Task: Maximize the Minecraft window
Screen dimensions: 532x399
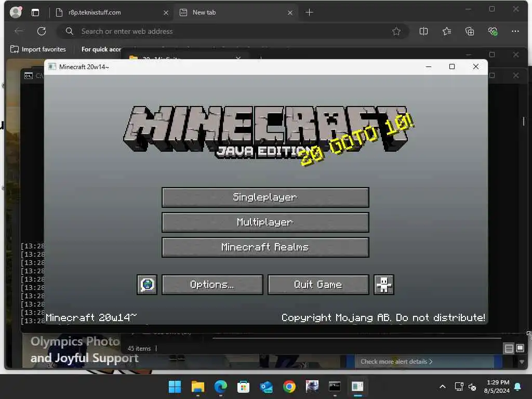Action: click(x=452, y=66)
